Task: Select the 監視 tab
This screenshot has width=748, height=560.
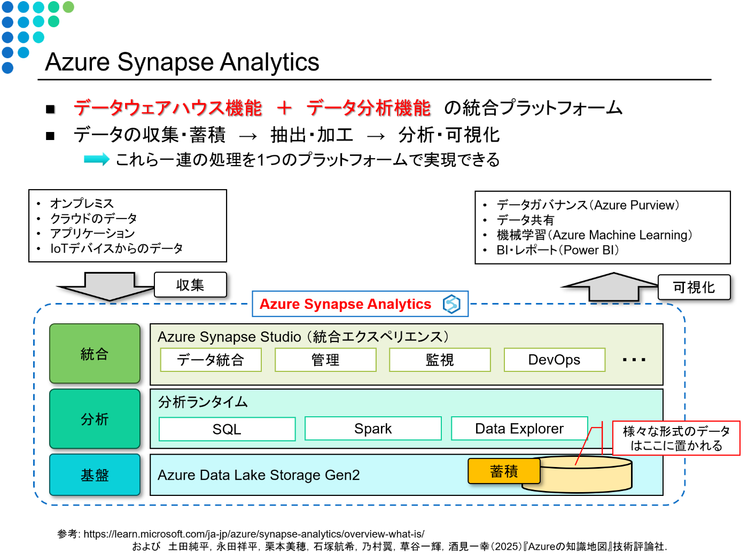Action: tap(440, 360)
